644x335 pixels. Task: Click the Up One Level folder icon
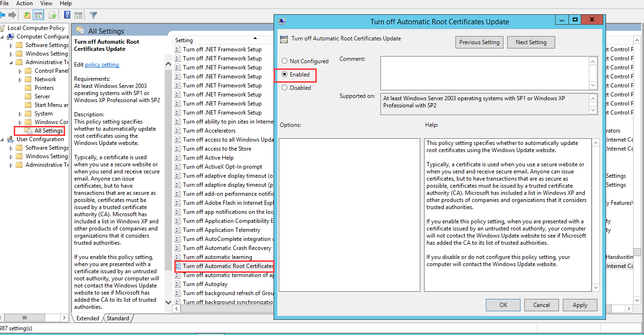(x=27, y=15)
